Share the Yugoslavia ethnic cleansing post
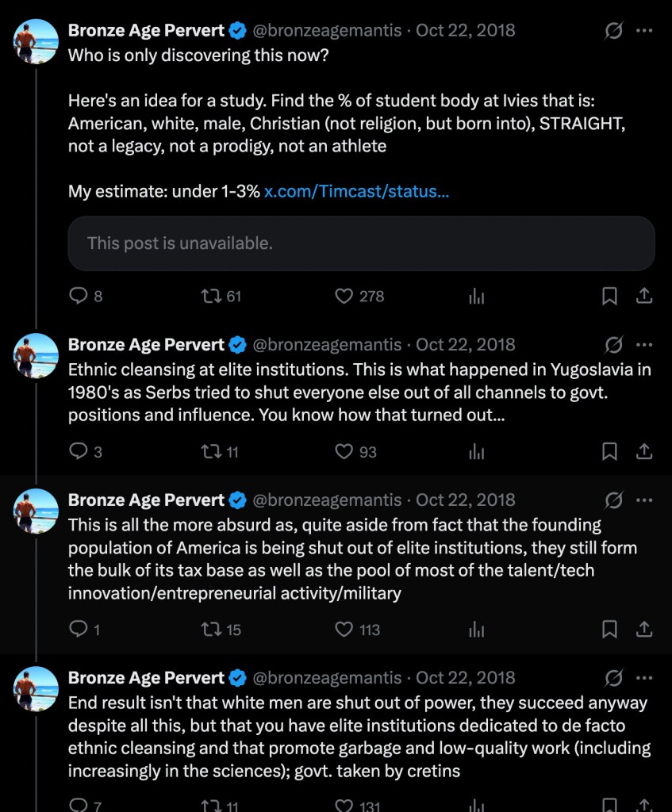Image resolution: width=672 pixels, height=812 pixels. point(645,451)
